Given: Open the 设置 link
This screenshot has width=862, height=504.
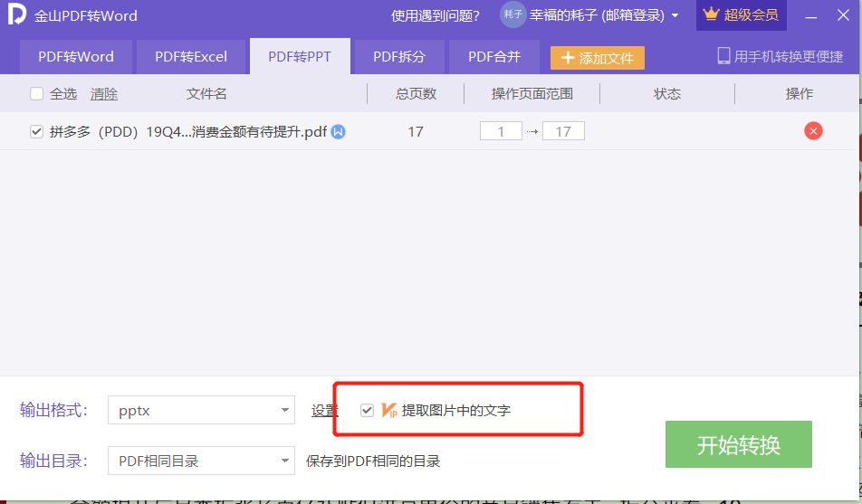Looking at the screenshot, I should (x=324, y=411).
